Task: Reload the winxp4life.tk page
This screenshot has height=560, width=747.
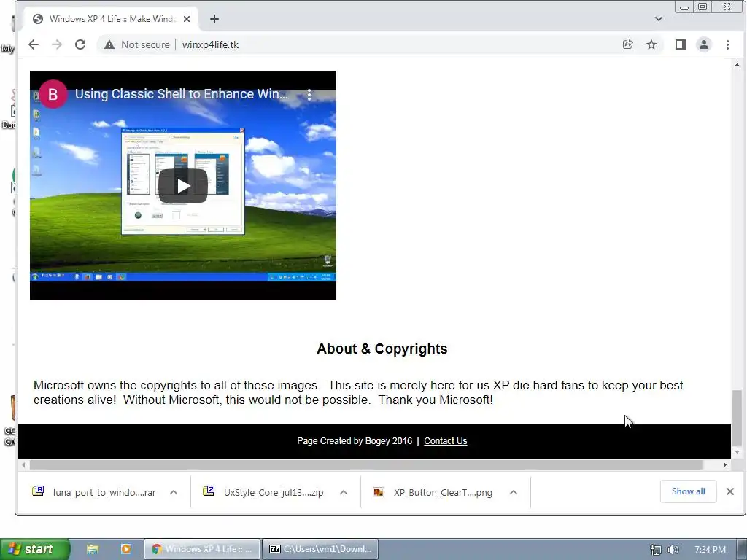Action: point(80,44)
